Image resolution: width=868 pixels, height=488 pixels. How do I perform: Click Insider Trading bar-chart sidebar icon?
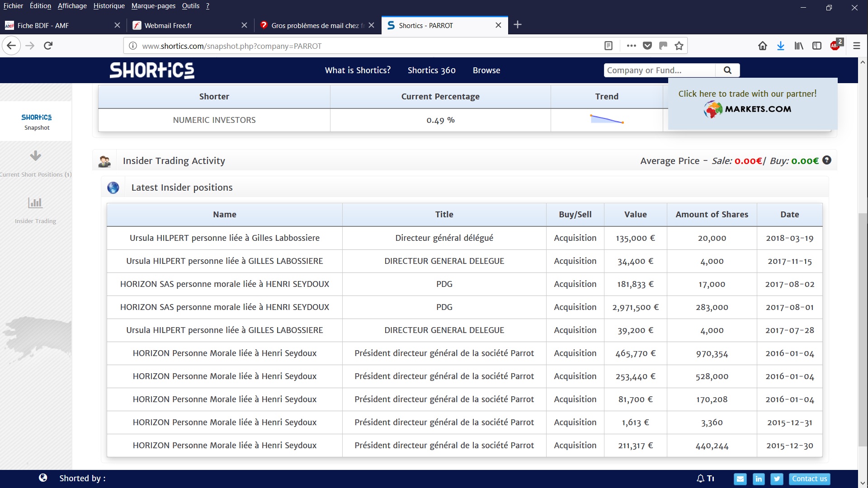35,203
